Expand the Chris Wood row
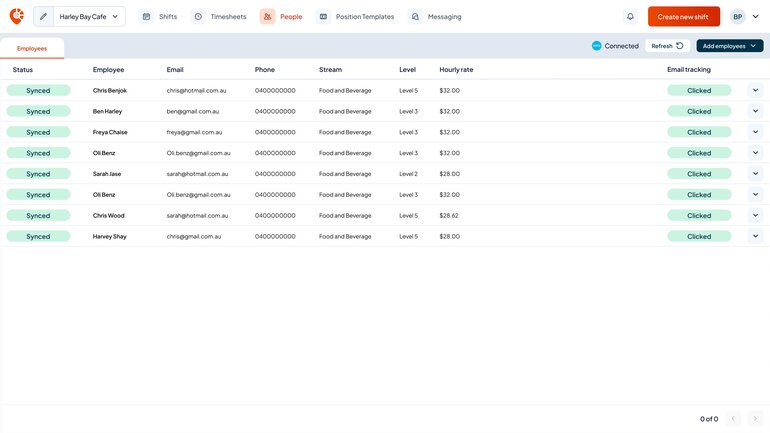This screenshot has width=770, height=433. click(755, 216)
